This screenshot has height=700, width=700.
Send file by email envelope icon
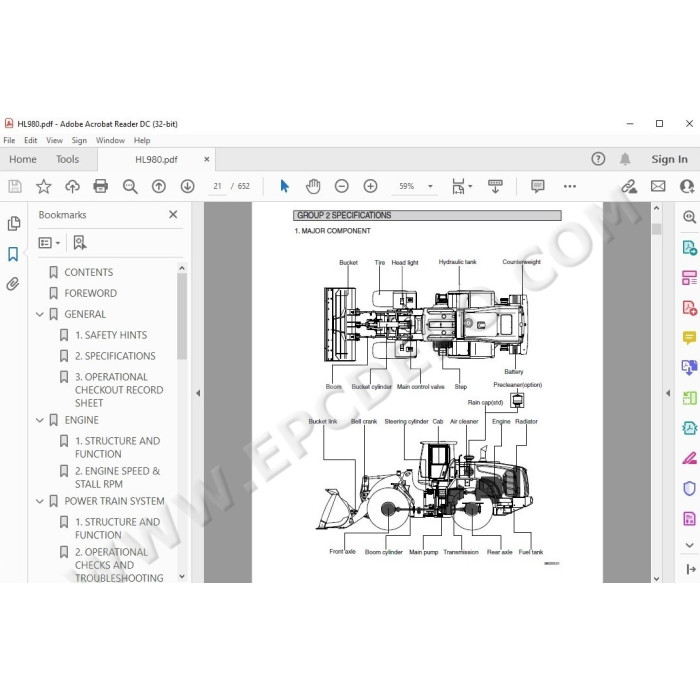pos(658,186)
